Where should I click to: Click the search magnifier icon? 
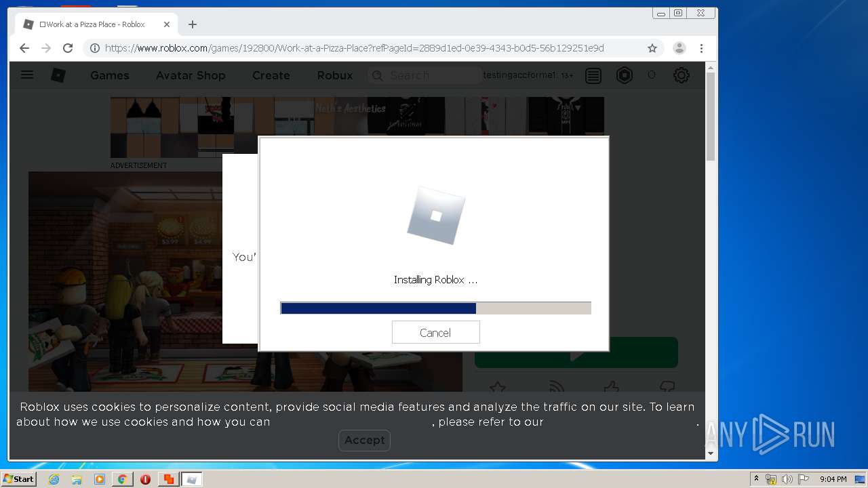click(x=378, y=75)
